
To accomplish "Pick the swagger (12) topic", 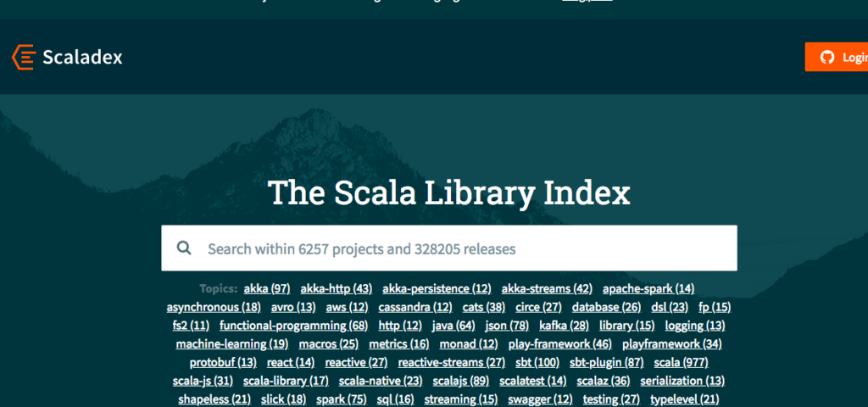I will pyautogui.click(x=540, y=399).
